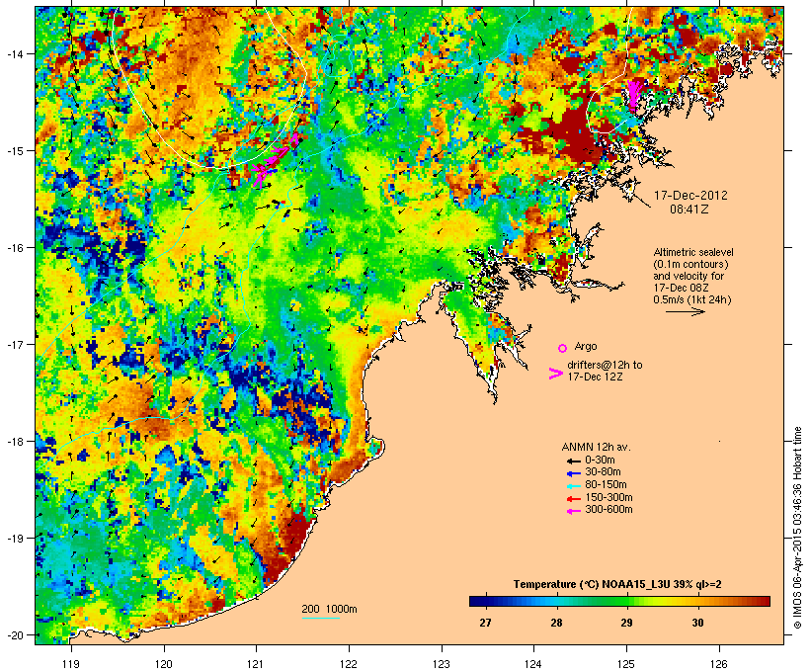Screen dimensions: 810x672
Task: Click the 30-80m depth label
Action: pyautogui.click(x=603, y=472)
